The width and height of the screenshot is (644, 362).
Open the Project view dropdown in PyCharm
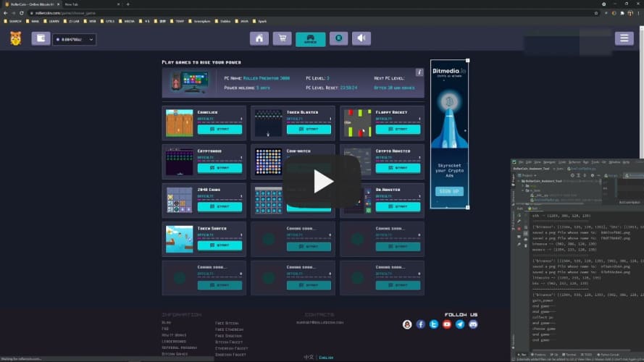528,175
